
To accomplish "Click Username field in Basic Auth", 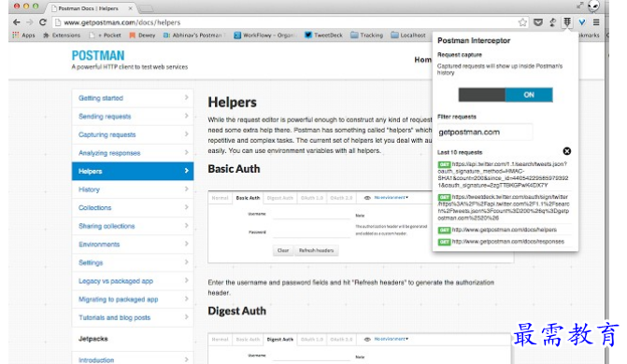I will (312, 214).
